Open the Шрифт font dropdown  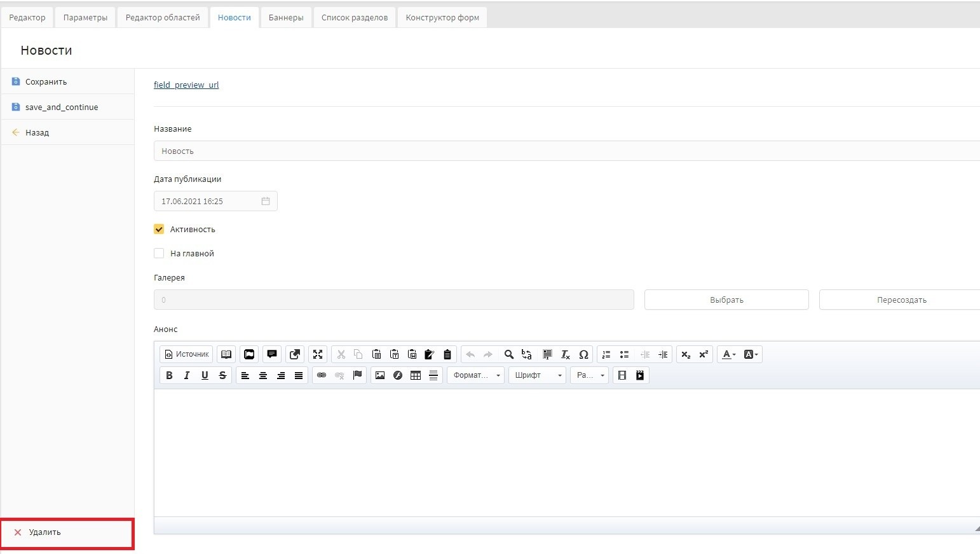[537, 375]
